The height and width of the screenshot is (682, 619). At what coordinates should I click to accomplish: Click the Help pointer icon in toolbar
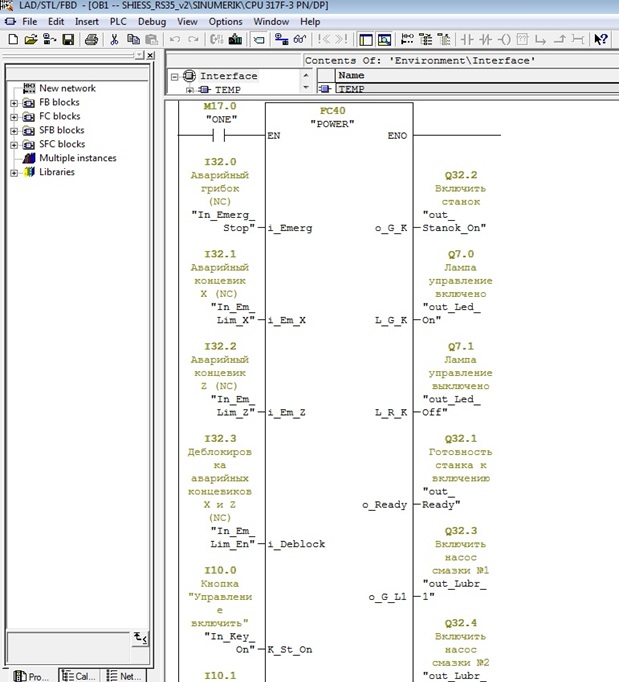click(601, 40)
